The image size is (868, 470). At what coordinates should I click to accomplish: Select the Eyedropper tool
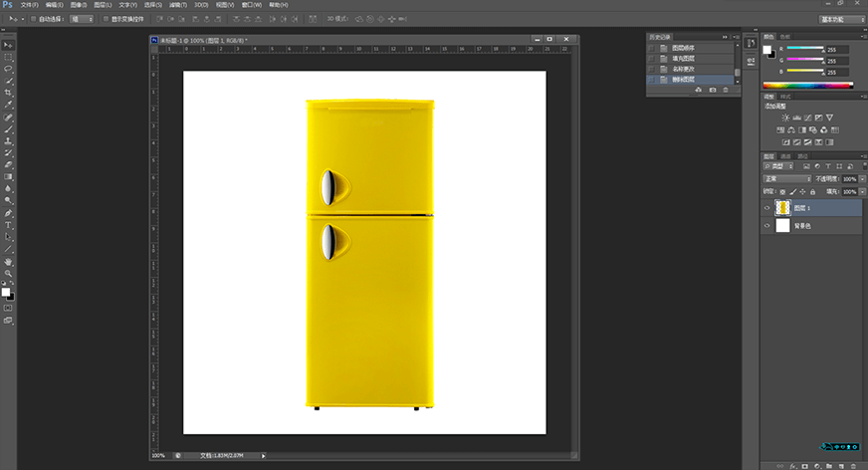click(x=8, y=105)
